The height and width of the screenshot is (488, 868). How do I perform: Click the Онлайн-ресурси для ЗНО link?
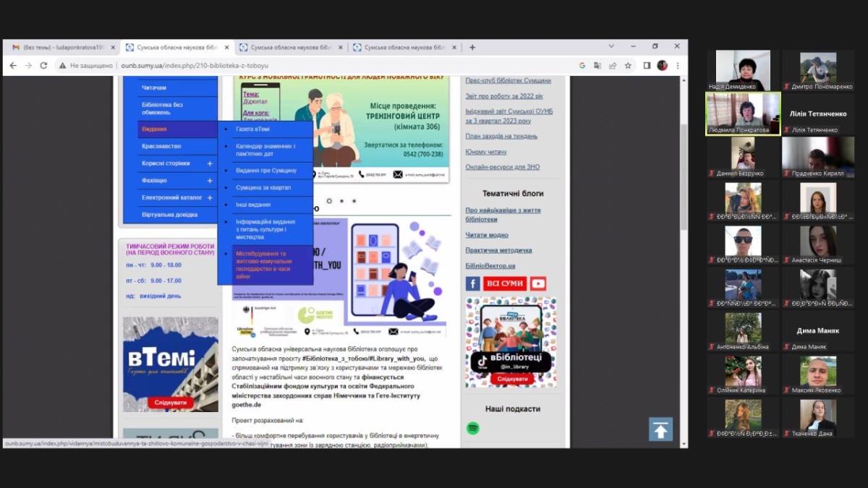click(x=502, y=167)
